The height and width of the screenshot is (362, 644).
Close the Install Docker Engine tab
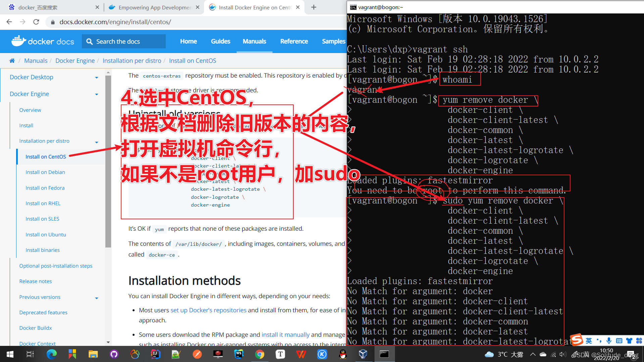pyautogui.click(x=298, y=7)
